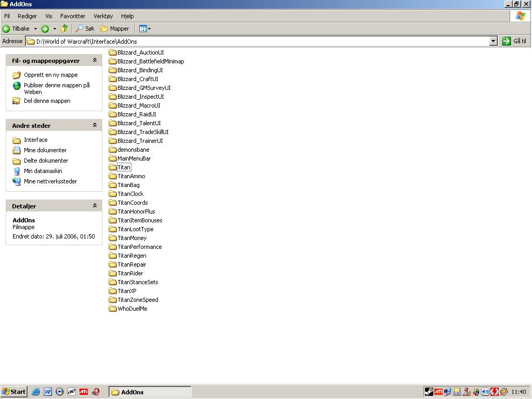Select the TitanCoords folder name
This screenshot has width=532, height=399.
[x=132, y=203]
